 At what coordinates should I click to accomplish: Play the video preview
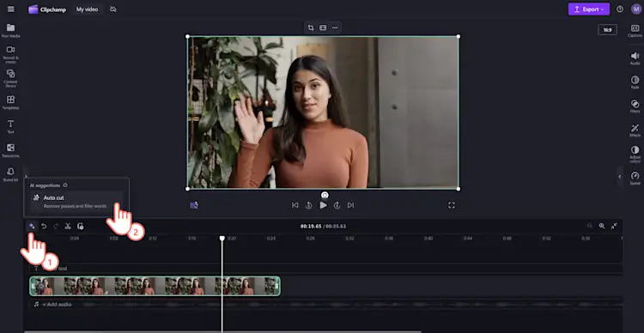pyautogui.click(x=323, y=205)
